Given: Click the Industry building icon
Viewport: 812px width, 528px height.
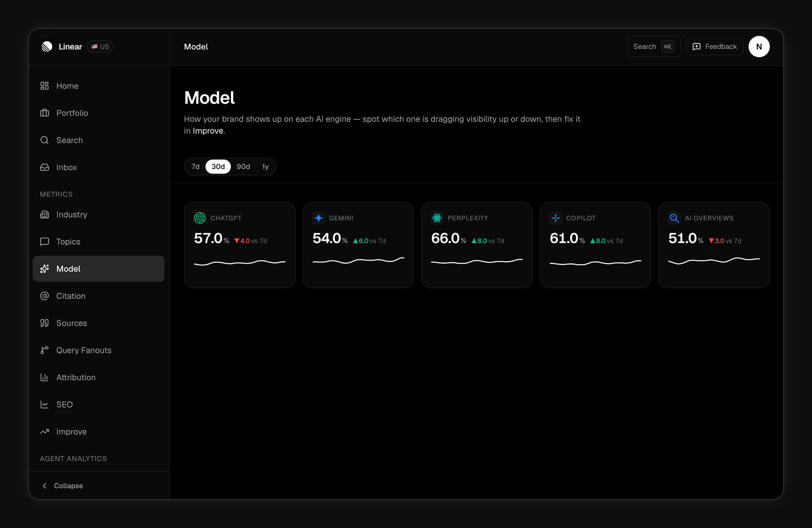Looking at the screenshot, I should pos(45,215).
